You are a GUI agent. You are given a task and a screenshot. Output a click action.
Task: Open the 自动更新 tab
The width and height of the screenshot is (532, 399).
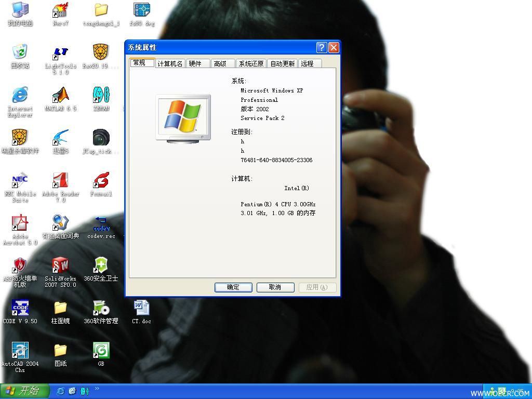pos(282,63)
